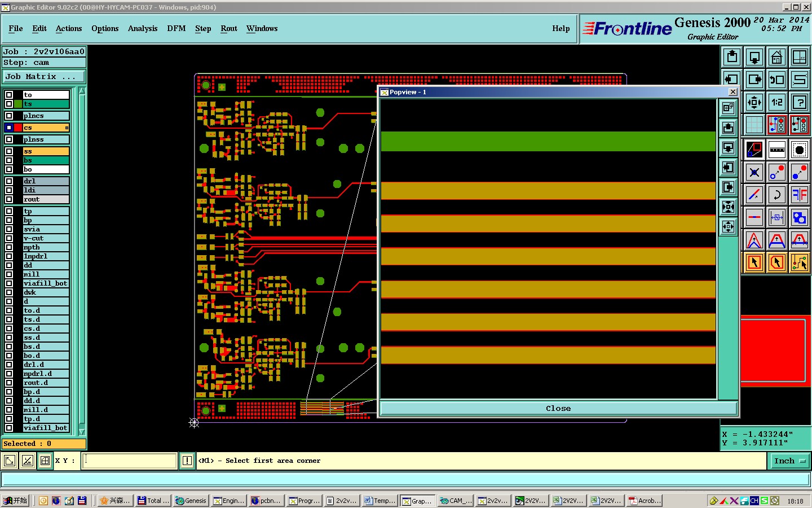Viewport: 812px width, 508px height.
Task: Select the rectangle selection arrow tool
Action: tap(754, 262)
